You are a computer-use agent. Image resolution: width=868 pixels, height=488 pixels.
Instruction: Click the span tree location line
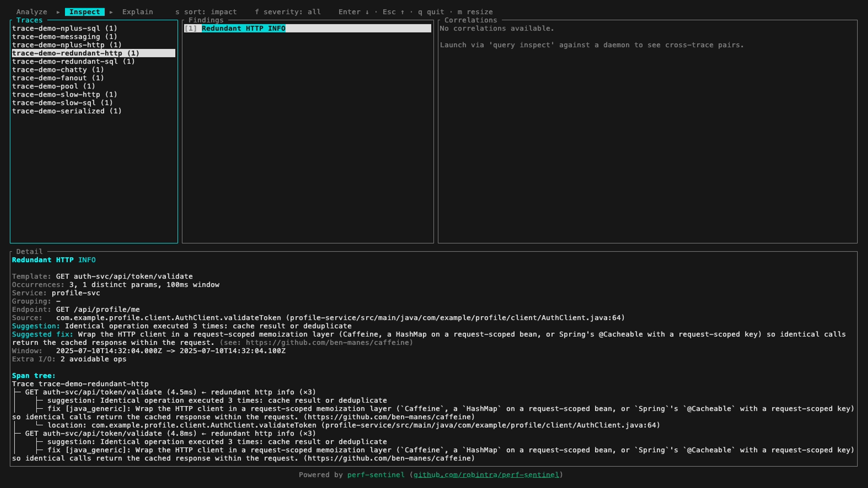(x=354, y=425)
